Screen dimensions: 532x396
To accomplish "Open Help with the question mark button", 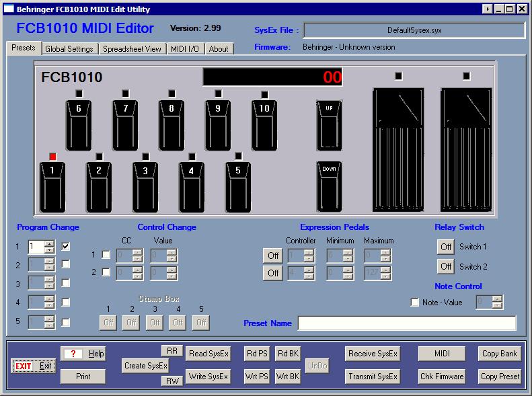I will point(83,354).
